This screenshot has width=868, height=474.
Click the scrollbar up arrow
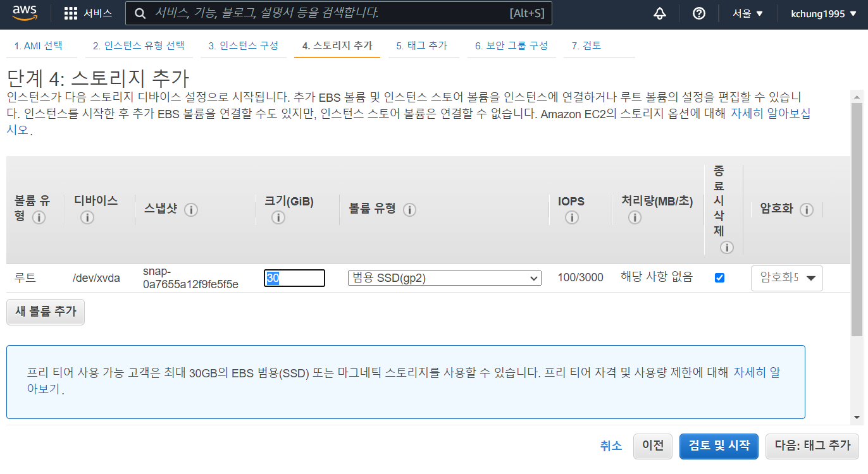857,97
